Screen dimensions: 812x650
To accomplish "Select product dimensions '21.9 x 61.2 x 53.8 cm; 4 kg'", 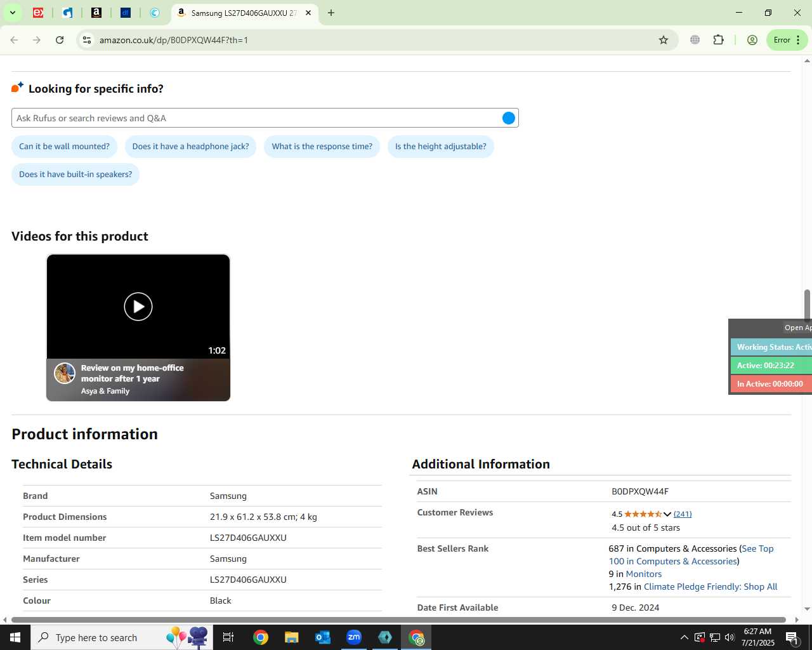I will [263, 517].
